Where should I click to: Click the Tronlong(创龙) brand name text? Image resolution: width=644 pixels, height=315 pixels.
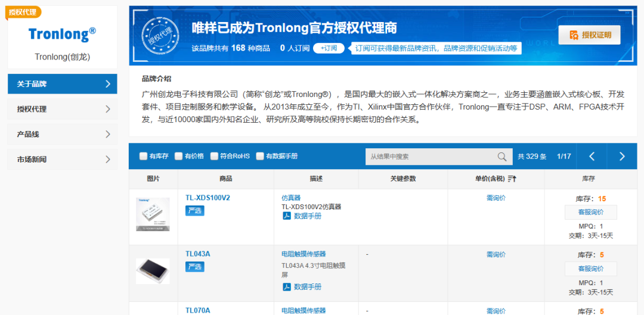63,57
